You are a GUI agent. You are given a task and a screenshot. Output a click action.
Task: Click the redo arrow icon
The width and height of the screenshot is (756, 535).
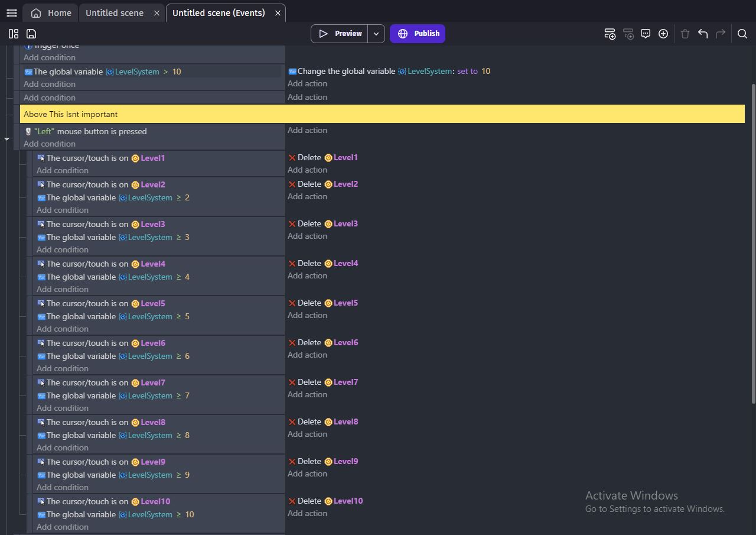tap(721, 34)
